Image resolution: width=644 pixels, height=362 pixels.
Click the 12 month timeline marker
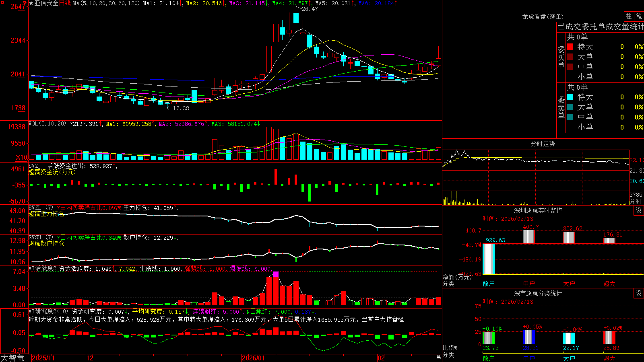pyautogui.click(x=90, y=358)
